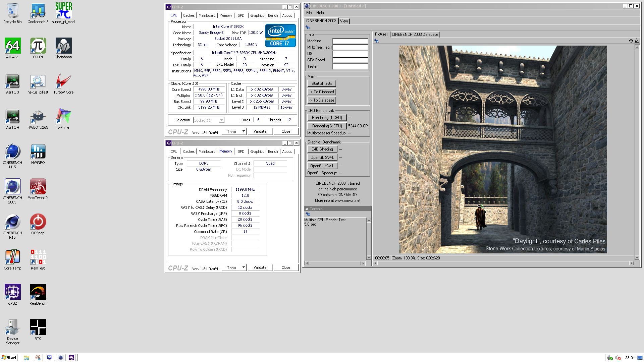Click the Intel Core i7 logo

click(280, 35)
